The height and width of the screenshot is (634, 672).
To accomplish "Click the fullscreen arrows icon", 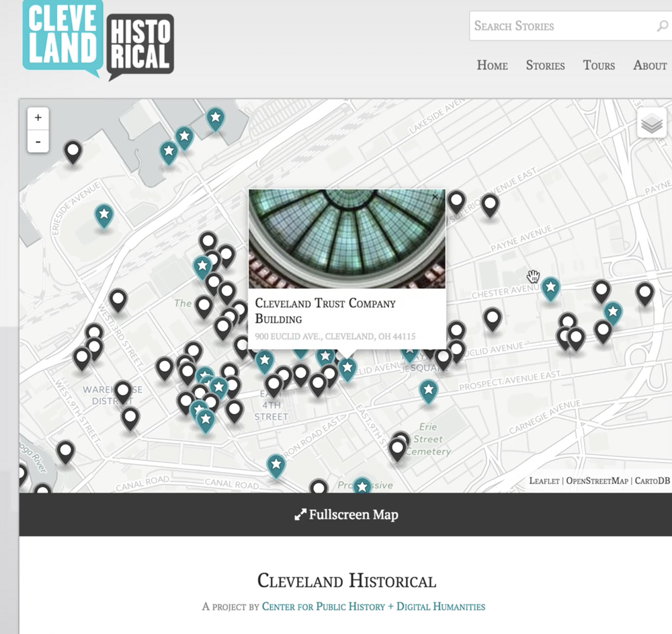I will (300, 514).
